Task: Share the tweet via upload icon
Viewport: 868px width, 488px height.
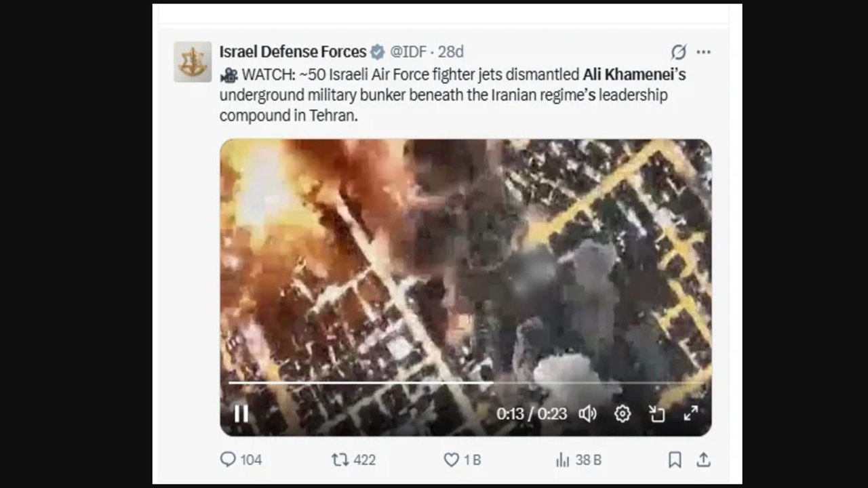Action: (704, 460)
